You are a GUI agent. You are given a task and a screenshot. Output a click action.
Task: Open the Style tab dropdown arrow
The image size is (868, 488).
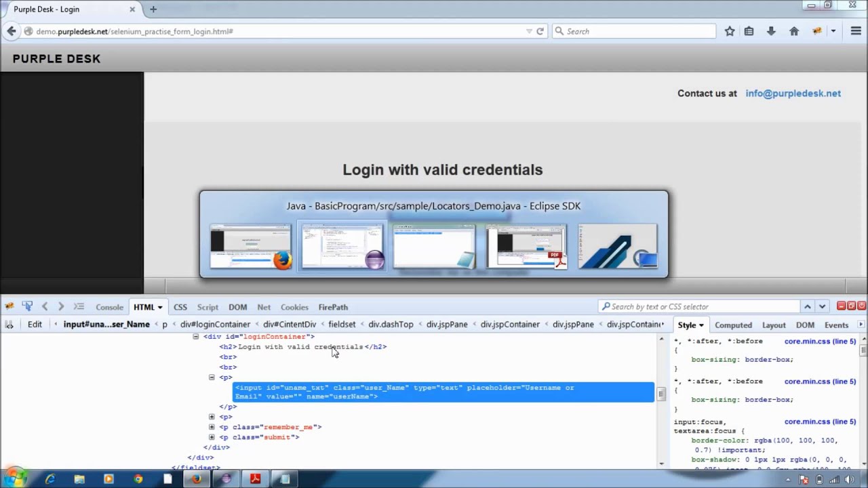pyautogui.click(x=701, y=325)
